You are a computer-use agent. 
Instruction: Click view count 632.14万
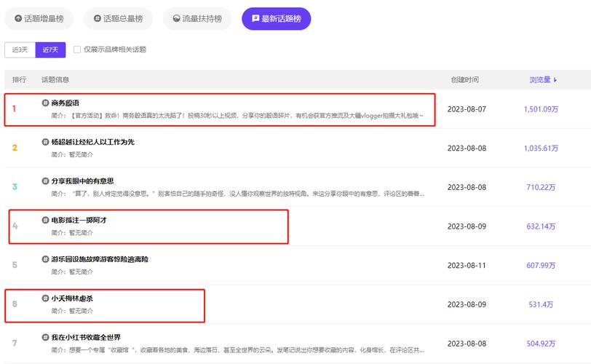tap(541, 226)
